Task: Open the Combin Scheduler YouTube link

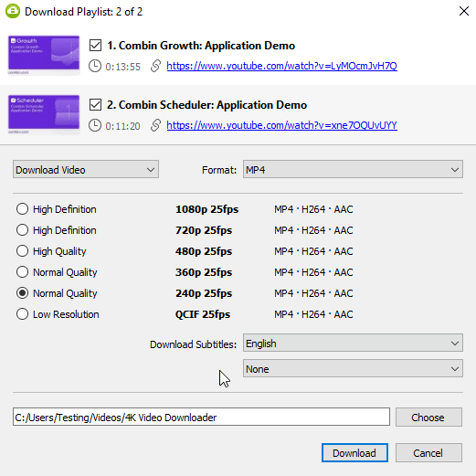Action: click(x=281, y=125)
